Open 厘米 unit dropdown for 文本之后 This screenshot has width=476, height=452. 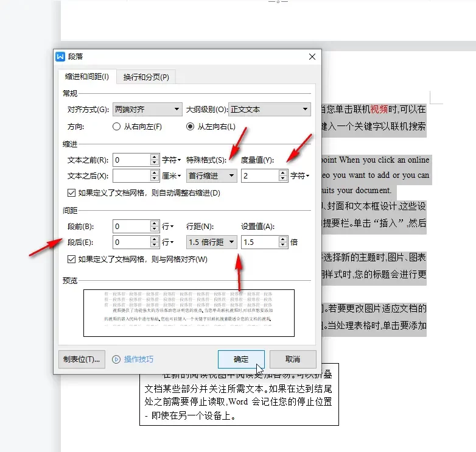[x=171, y=175]
